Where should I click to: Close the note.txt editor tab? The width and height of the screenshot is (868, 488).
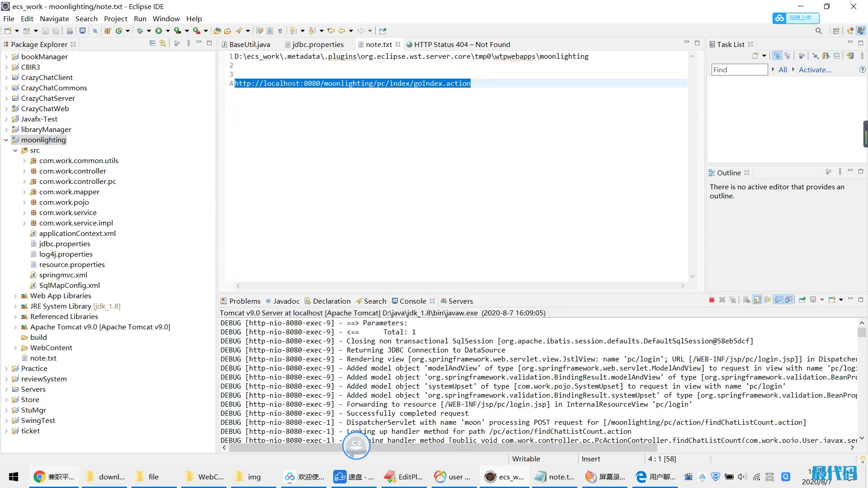coord(398,44)
